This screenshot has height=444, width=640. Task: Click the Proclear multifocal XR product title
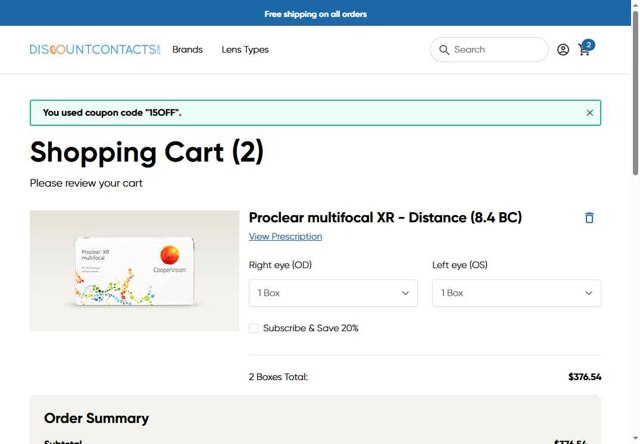tap(385, 218)
